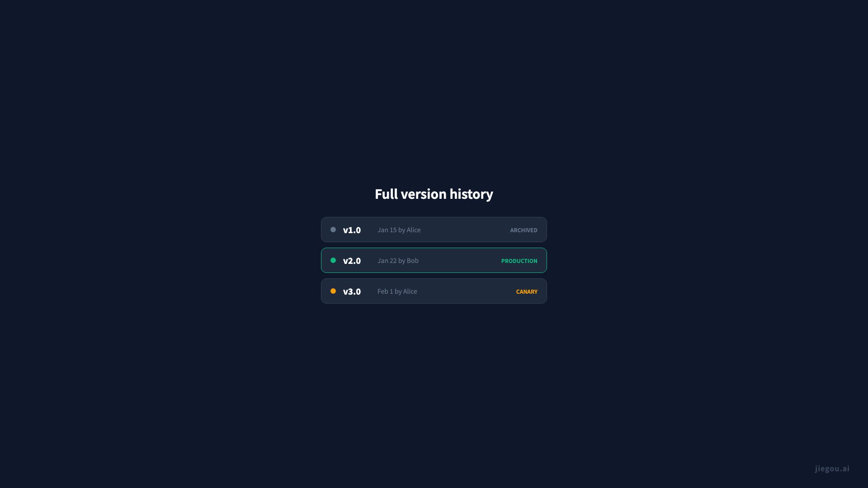Click empty middle area of archived version card

coord(466,230)
